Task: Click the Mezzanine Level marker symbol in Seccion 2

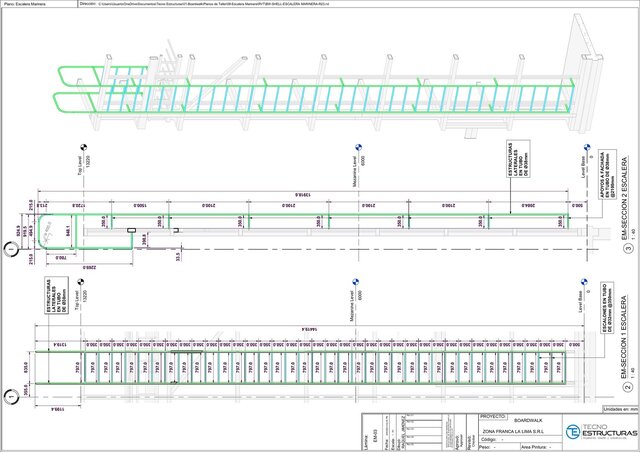Action: [358, 147]
